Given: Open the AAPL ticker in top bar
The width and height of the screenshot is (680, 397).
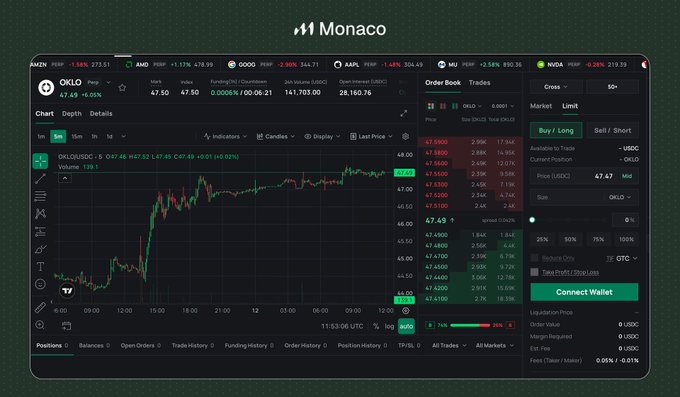Looking at the screenshot, I should 378,65.
